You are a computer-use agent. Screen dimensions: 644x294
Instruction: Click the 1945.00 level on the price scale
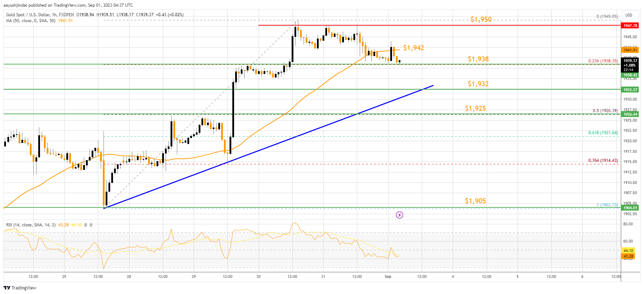(x=630, y=37)
